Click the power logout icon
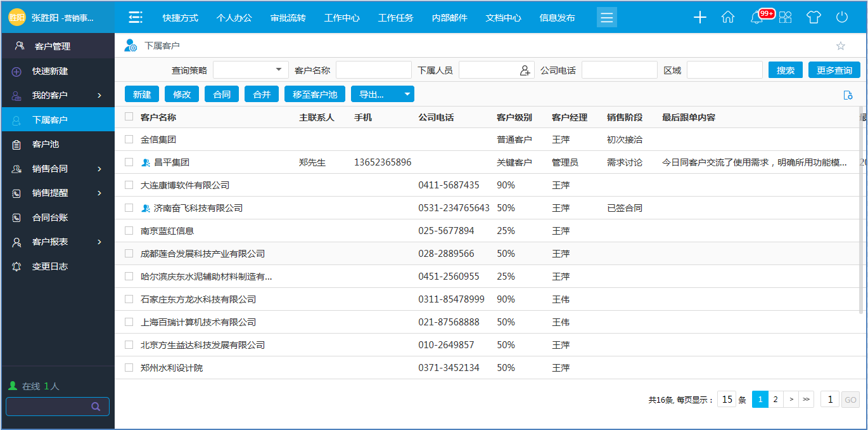868x430 pixels. point(841,17)
